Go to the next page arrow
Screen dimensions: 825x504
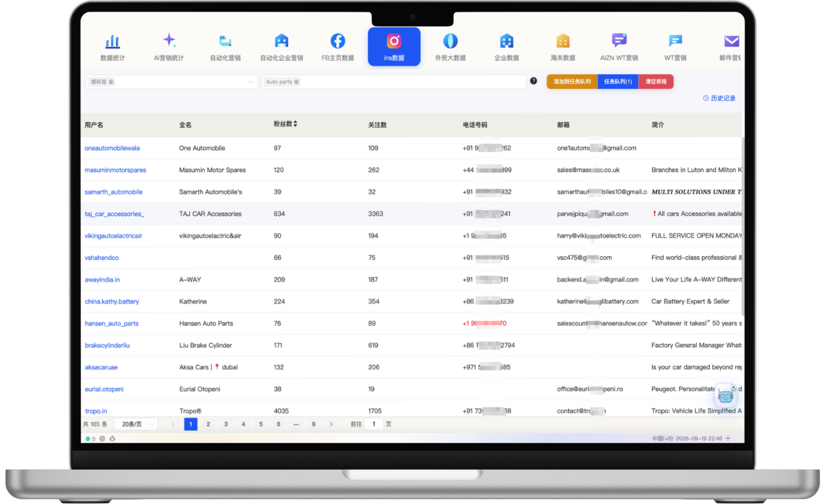[331, 424]
